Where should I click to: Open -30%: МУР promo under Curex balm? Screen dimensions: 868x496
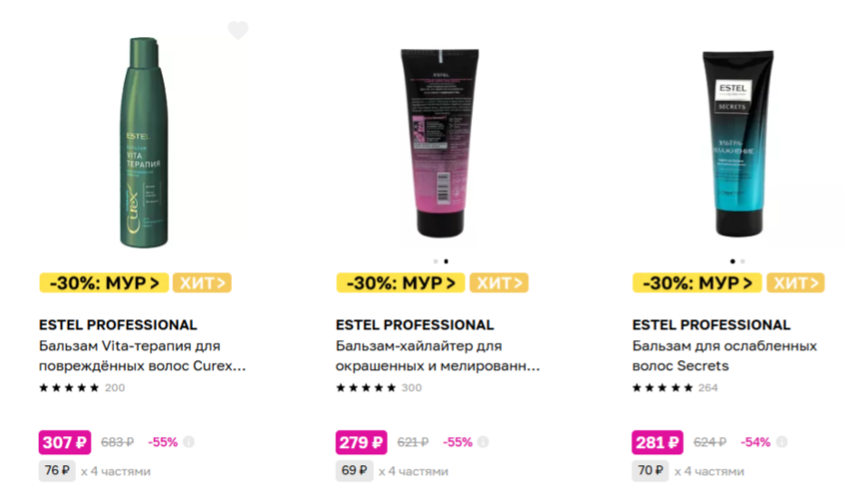tap(104, 283)
